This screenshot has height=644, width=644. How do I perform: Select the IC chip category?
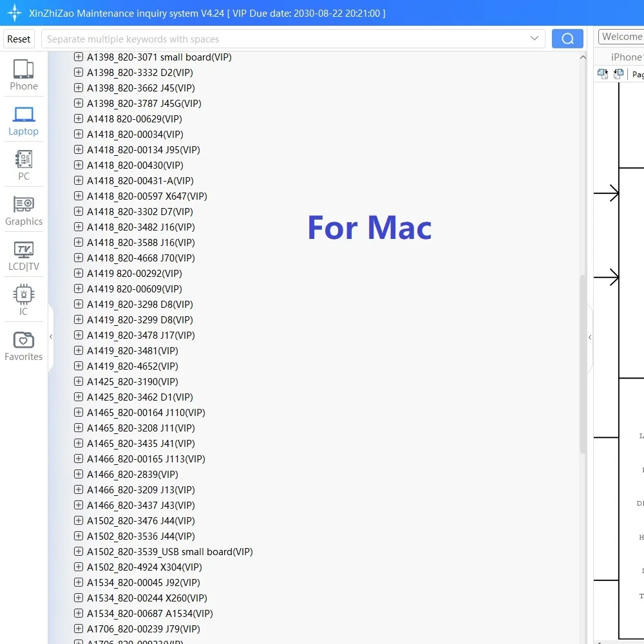23,300
